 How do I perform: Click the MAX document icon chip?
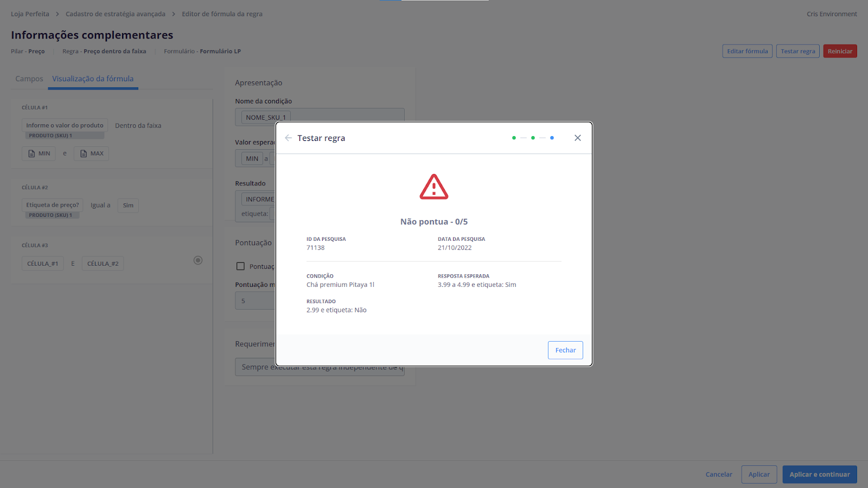click(91, 153)
